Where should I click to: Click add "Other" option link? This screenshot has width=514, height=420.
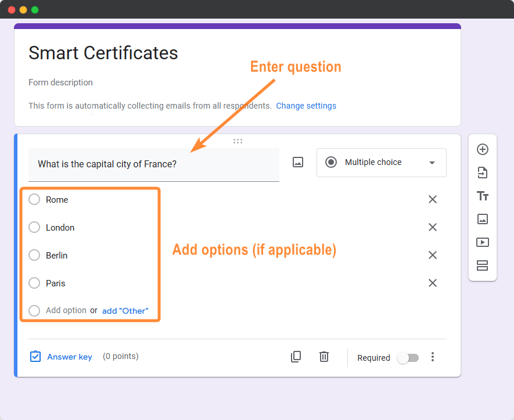[x=125, y=310]
